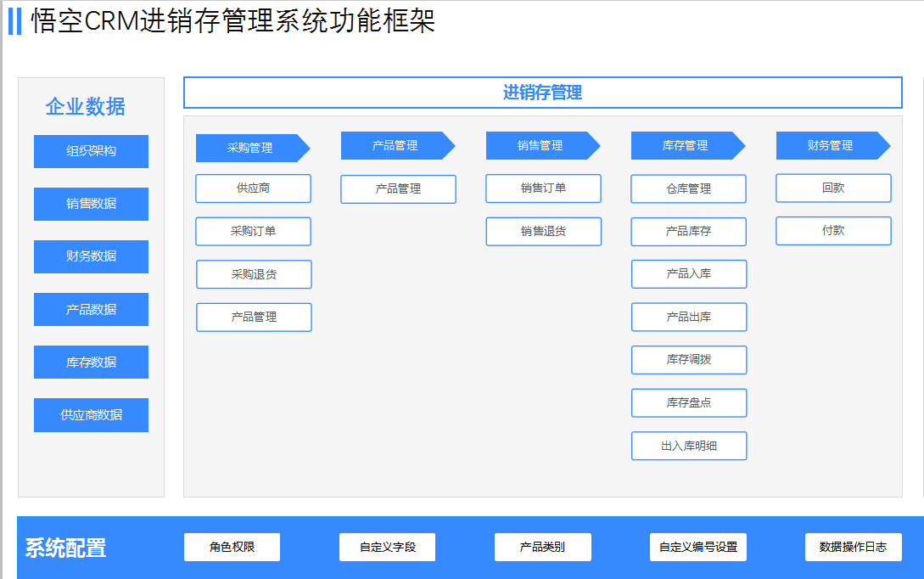This screenshot has height=579, width=924.
Task: Open 产品库存 module
Action: click(x=688, y=232)
